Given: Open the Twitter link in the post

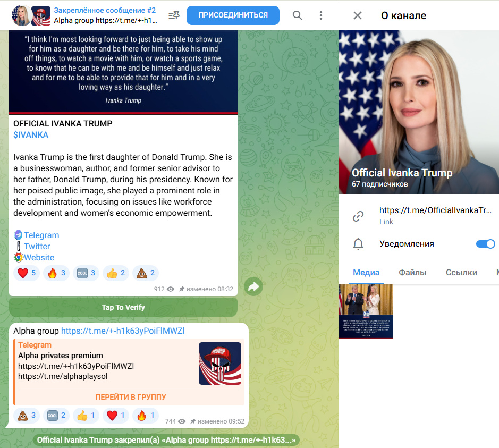Looking at the screenshot, I should point(37,246).
